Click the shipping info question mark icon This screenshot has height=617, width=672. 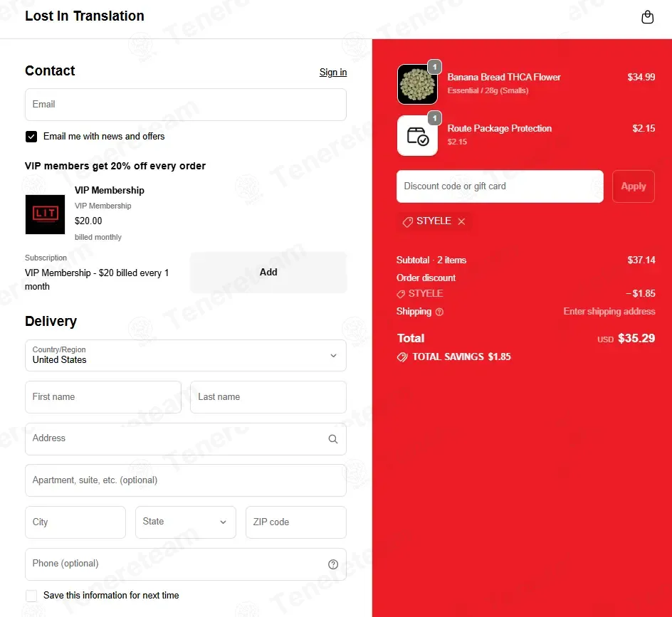(439, 312)
